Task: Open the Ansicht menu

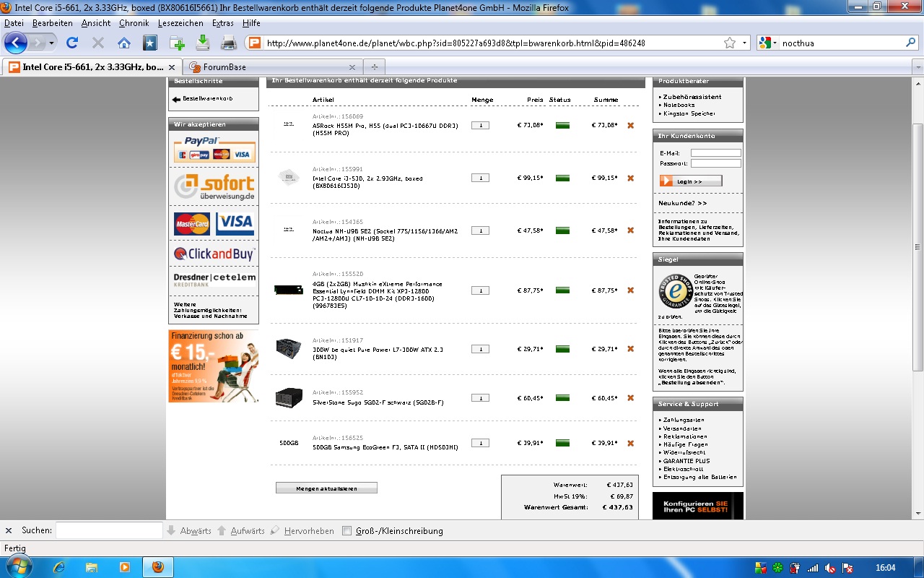Action: tap(96, 23)
